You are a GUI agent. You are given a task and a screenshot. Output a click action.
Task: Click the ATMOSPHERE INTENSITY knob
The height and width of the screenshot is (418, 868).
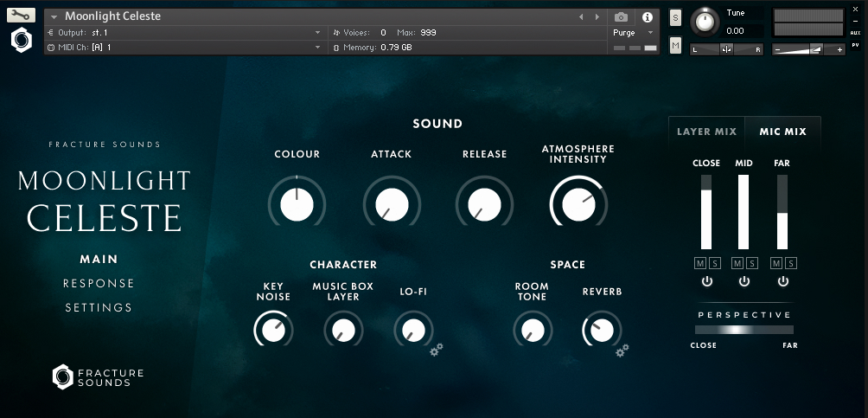pyautogui.click(x=578, y=204)
